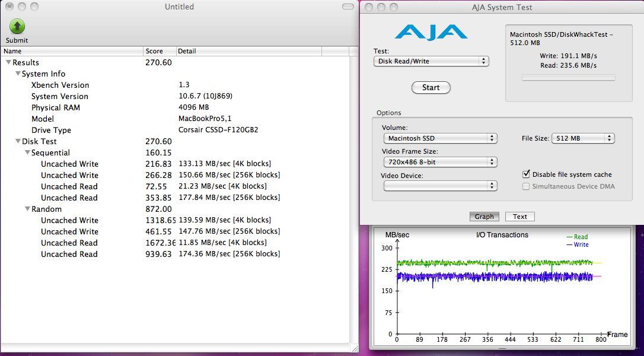Open the Video Frame Size dropdown
Image resolution: width=644 pixels, height=356 pixels.
click(440, 162)
